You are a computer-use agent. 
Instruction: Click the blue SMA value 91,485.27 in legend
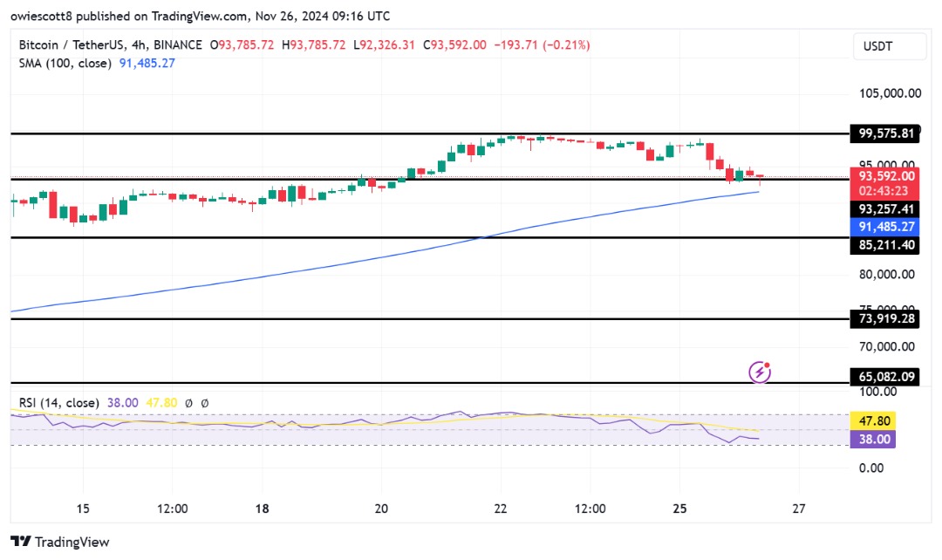[146, 63]
